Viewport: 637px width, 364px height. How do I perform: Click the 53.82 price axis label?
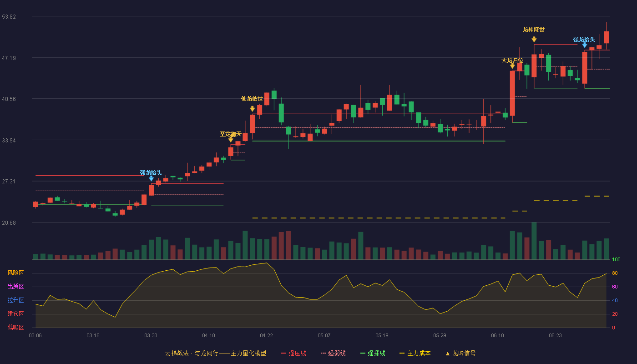tap(9, 17)
